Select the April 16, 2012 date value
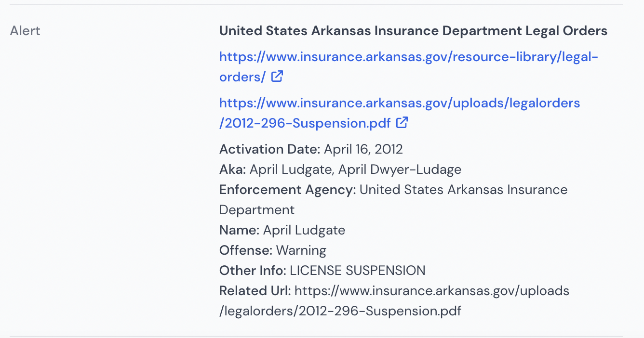The height and width of the screenshot is (338, 644). [363, 149]
